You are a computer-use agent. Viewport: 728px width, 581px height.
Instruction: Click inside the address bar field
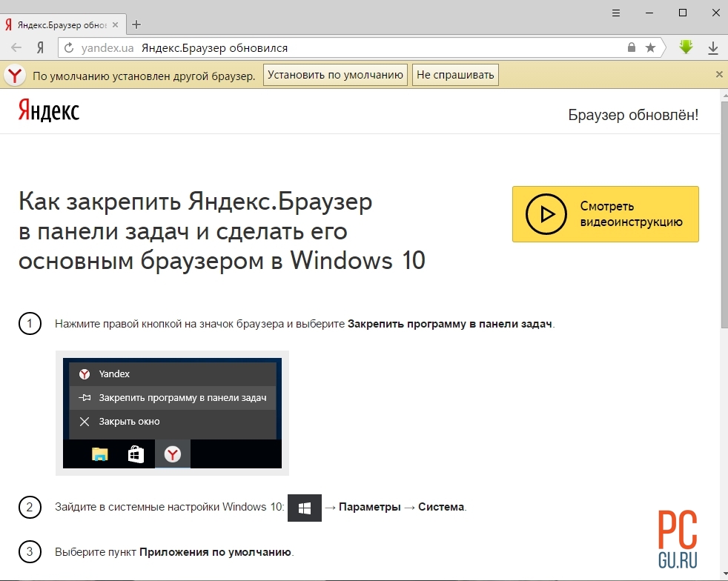pyautogui.click(x=362, y=47)
